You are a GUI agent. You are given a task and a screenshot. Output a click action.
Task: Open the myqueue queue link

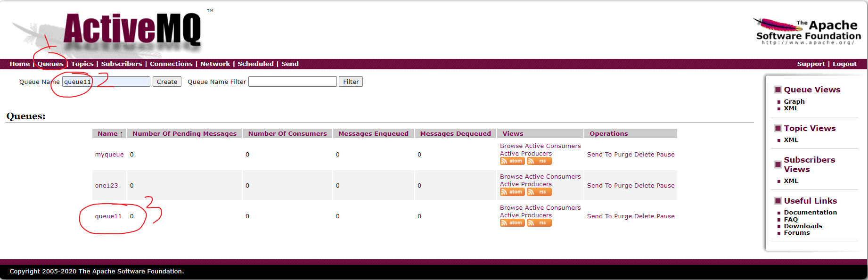109,154
